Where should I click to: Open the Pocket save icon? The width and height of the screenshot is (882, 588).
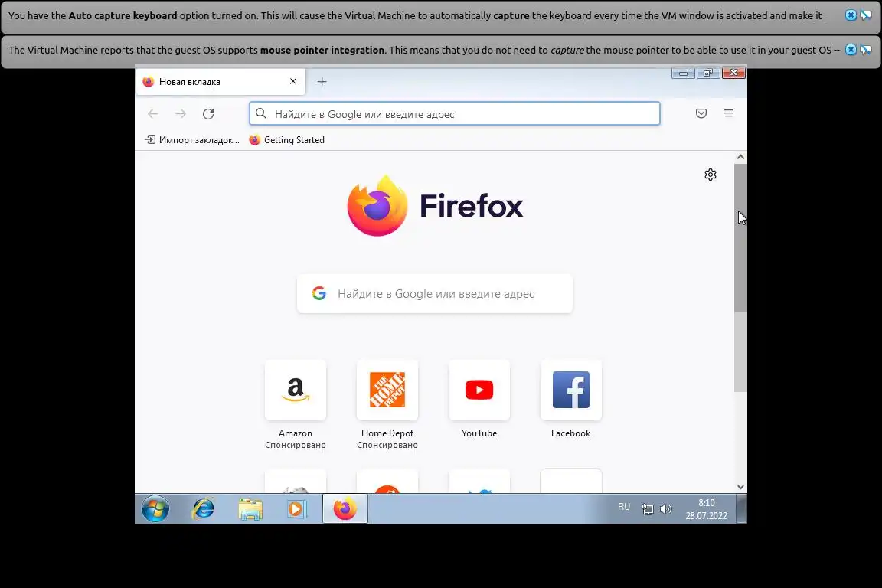tap(701, 113)
